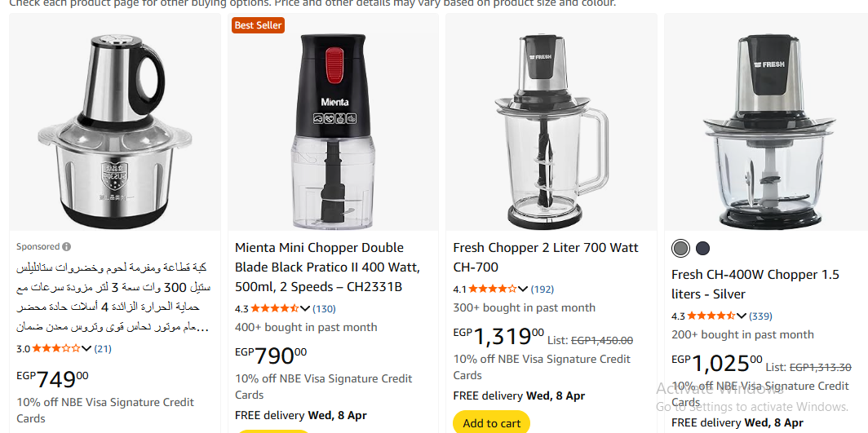Click the 3.0 star rating of the sponsored chopper

(55, 348)
